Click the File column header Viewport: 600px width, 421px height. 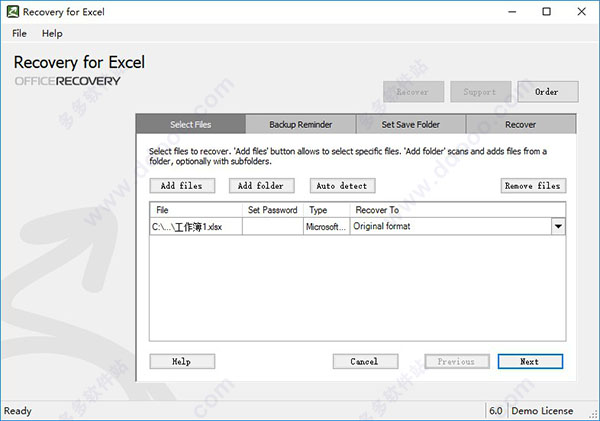[x=196, y=210]
